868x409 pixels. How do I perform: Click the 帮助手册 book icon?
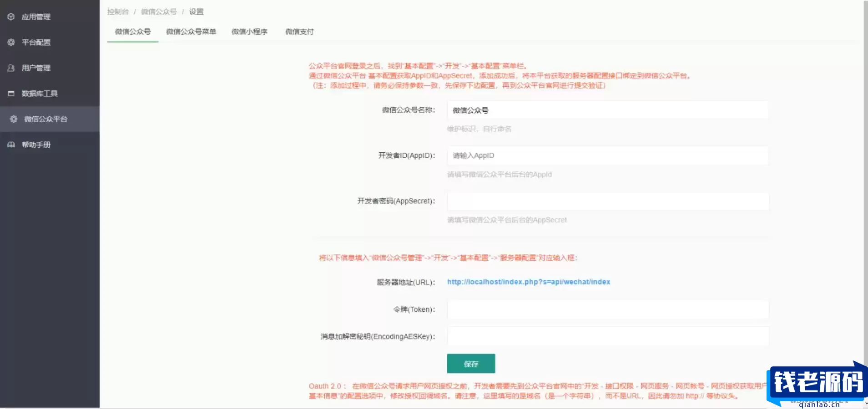pyautogui.click(x=11, y=145)
